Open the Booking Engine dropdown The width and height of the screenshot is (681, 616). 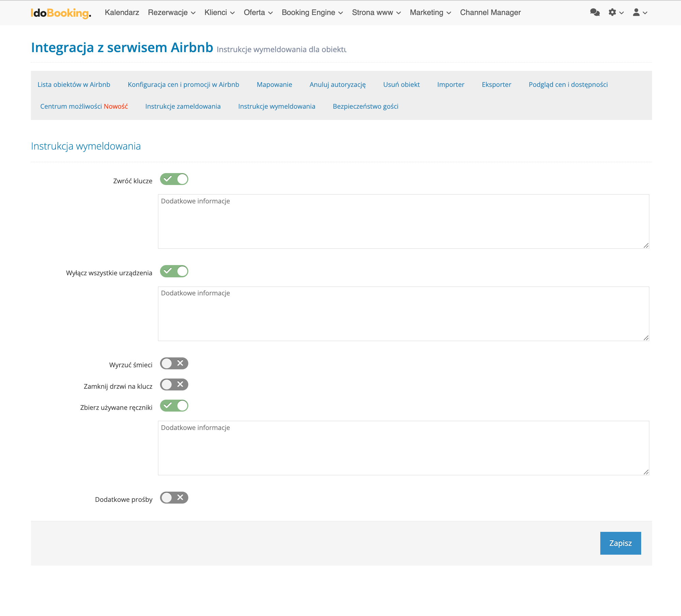[x=312, y=13]
